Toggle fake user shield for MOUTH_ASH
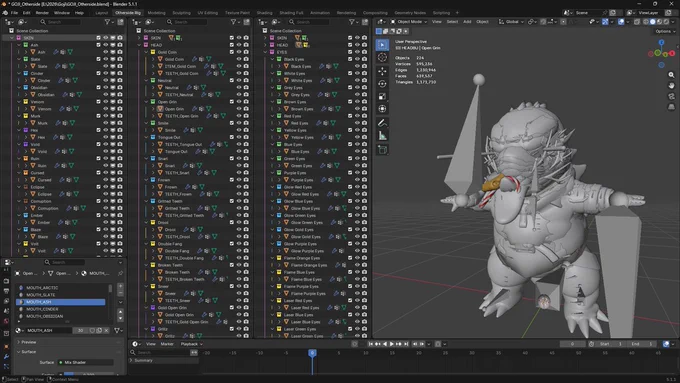The height and width of the screenshot is (383, 680). (92, 331)
